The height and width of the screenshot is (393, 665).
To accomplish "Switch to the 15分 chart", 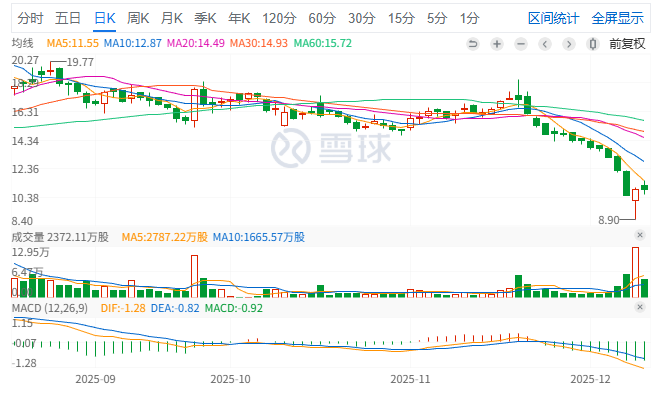I will point(401,18).
